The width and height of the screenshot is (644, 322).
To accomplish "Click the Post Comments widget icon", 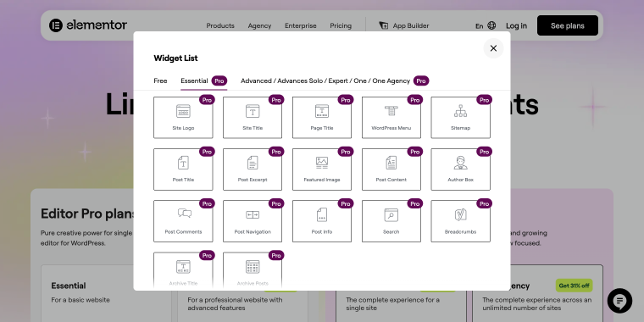I will tap(185, 214).
